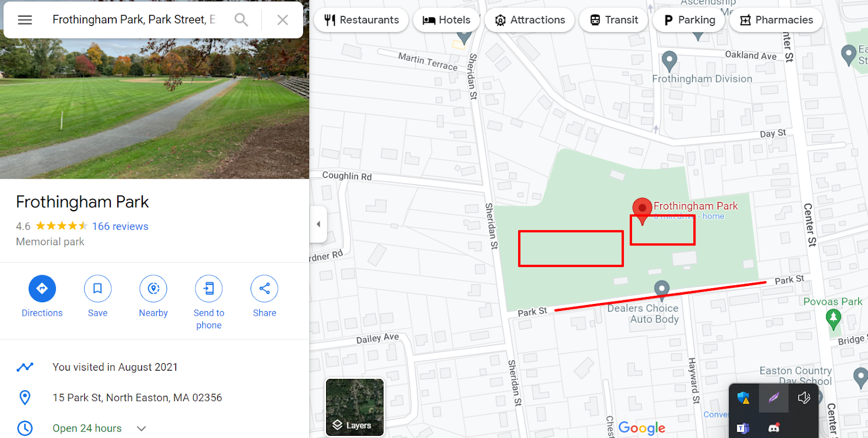Click the search magnifier icon
Image resolution: width=868 pixels, height=438 pixels.
tap(241, 20)
